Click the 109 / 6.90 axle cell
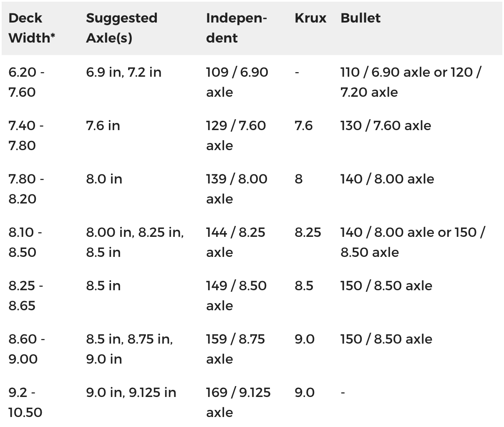504x427 pixels. [x=237, y=82]
